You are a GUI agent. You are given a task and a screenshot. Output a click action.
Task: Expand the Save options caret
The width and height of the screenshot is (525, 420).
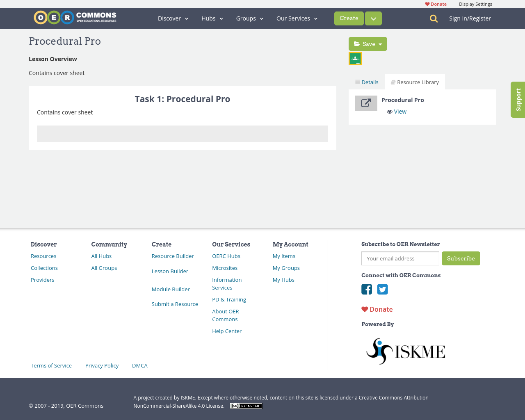coord(380,43)
